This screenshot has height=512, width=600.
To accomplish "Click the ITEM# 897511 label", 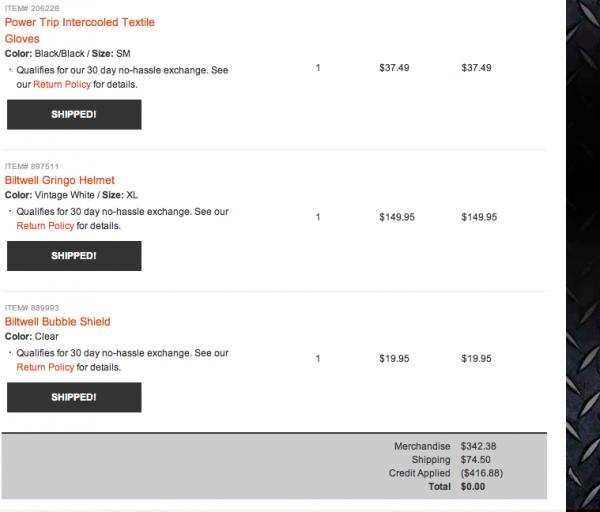I will coord(32,166).
